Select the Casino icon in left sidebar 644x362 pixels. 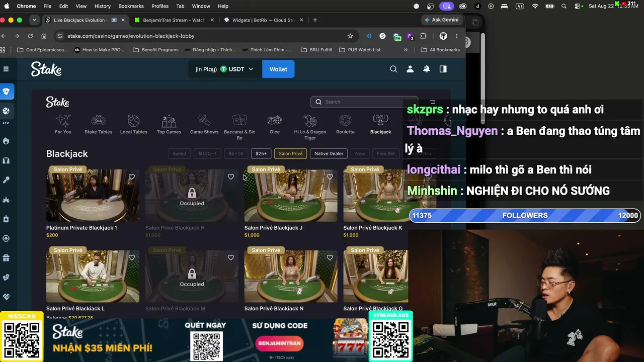7,92
